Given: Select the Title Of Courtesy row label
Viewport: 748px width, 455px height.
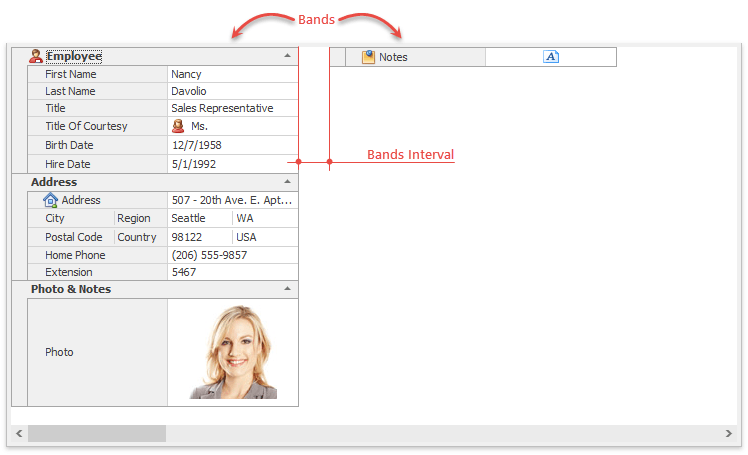Looking at the screenshot, I should pos(86,126).
